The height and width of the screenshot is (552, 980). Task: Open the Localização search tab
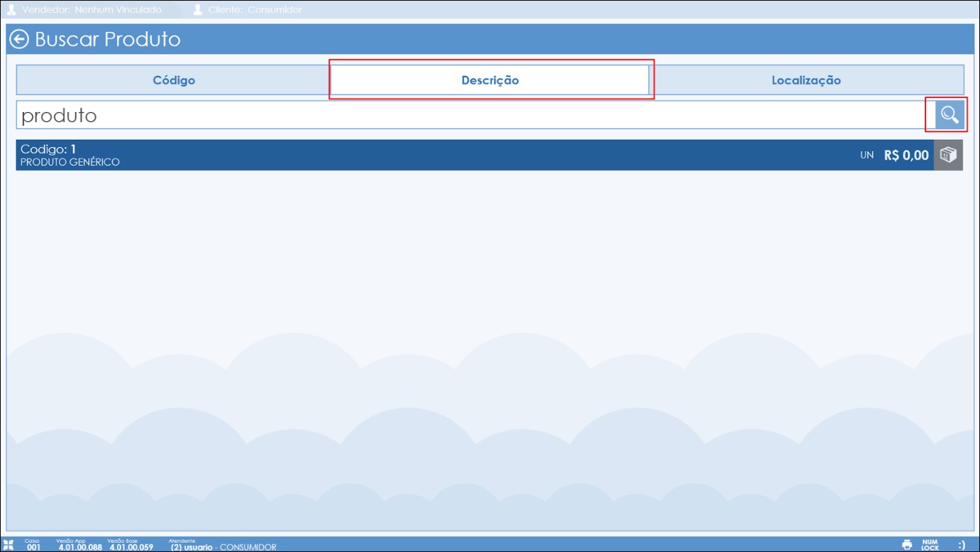pos(806,80)
